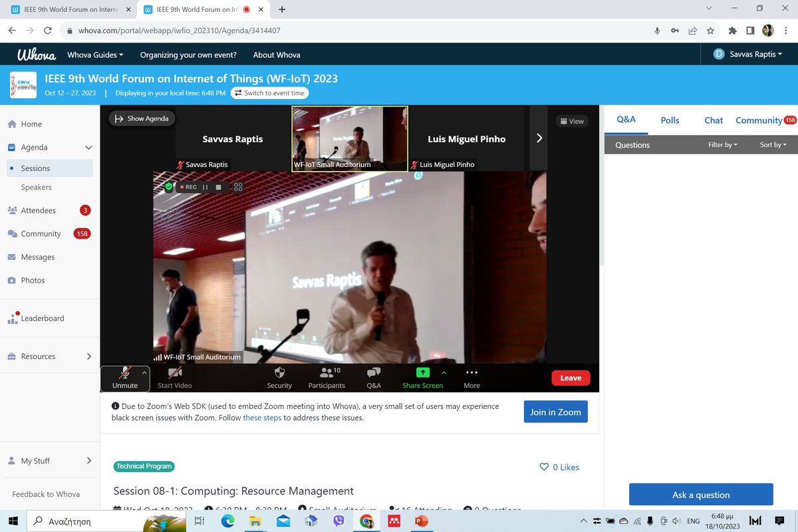Open the Whova Guides dropdown
The image size is (798, 532).
click(96, 55)
